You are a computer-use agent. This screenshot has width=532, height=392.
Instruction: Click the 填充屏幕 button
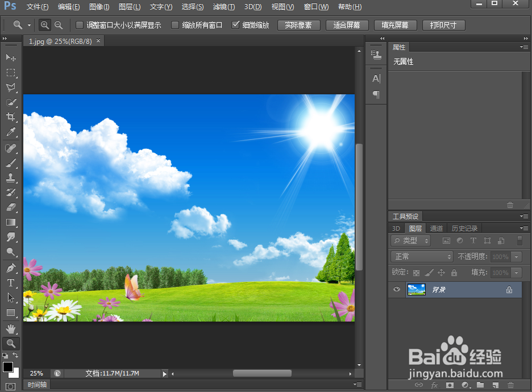pos(395,25)
